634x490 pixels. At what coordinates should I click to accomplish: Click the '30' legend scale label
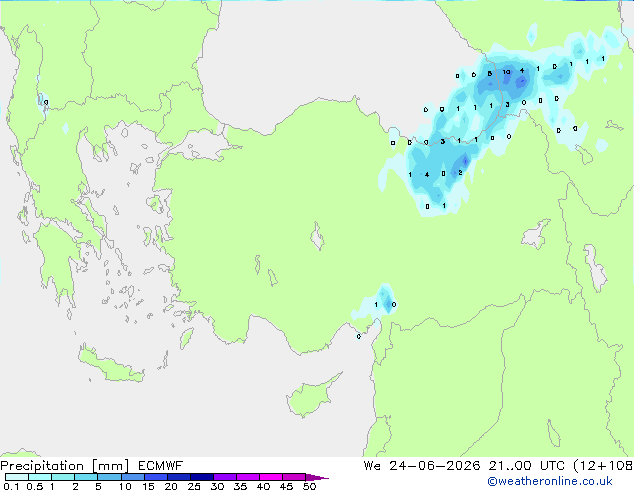point(217,486)
